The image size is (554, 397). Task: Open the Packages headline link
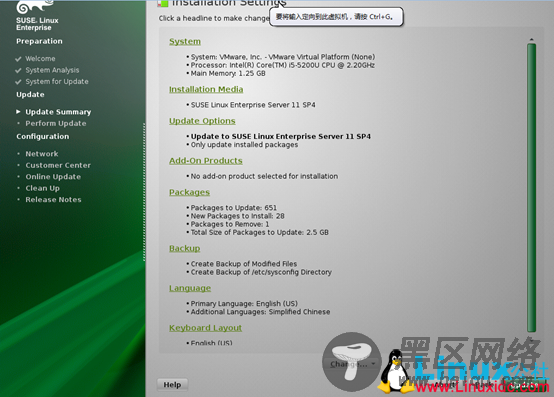pos(189,192)
